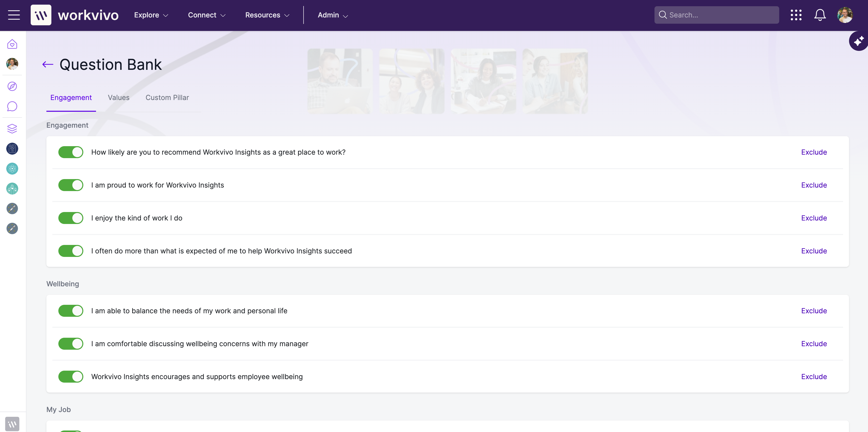The width and height of the screenshot is (868, 432).
Task: Open my profile photo in sidebar
Action: pos(12,64)
